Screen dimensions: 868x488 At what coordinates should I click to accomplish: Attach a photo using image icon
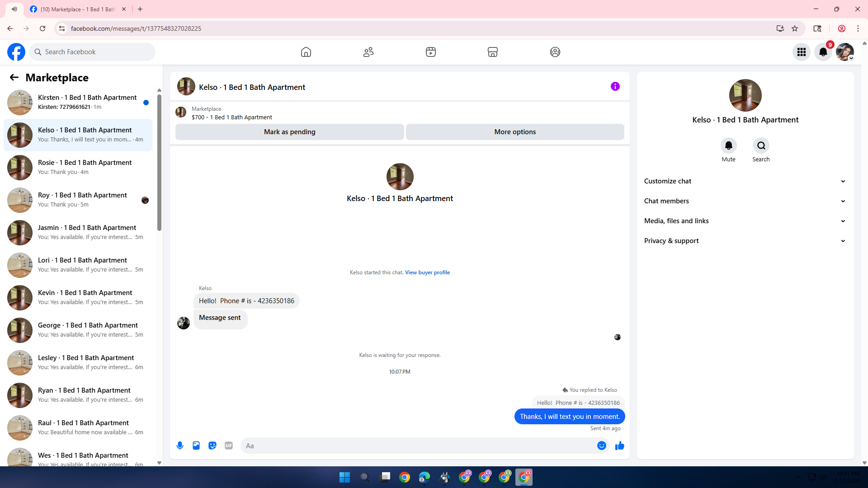click(x=196, y=446)
